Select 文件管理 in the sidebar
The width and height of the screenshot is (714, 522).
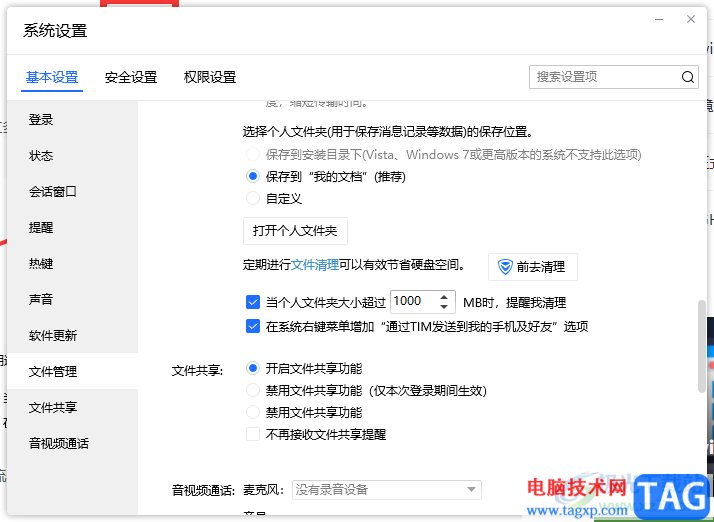(x=72, y=372)
